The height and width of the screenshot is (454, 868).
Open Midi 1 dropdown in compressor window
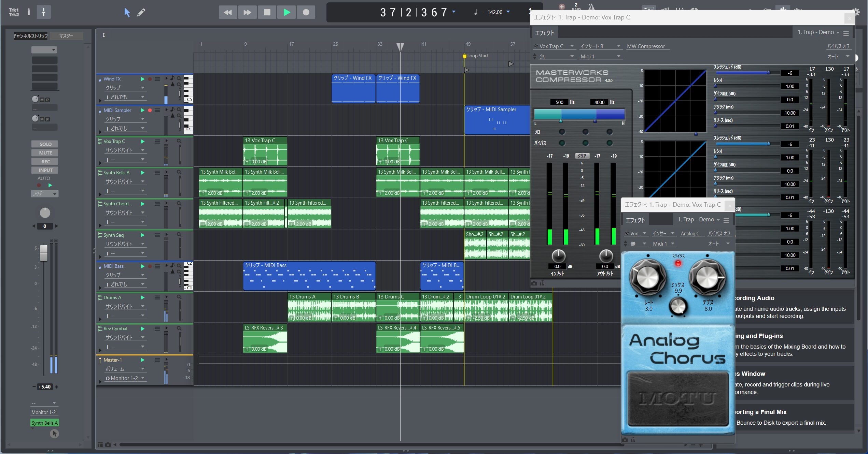click(600, 56)
